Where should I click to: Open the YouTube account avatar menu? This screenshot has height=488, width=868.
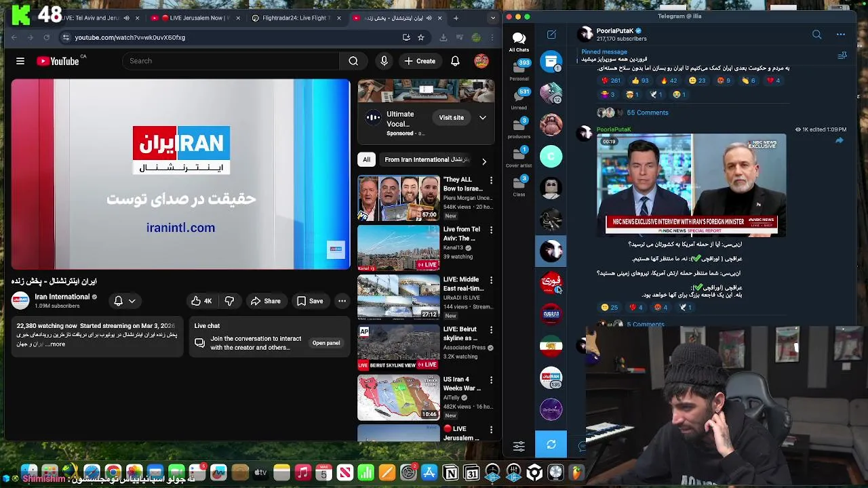(x=481, y=61)
